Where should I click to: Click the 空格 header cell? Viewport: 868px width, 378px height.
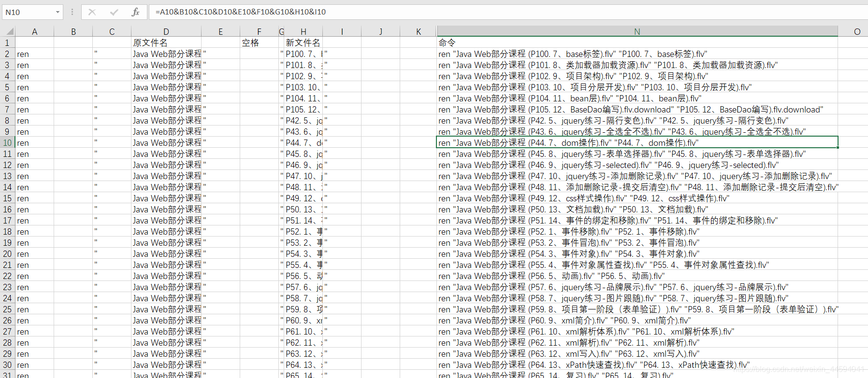(x=260, y=43)
